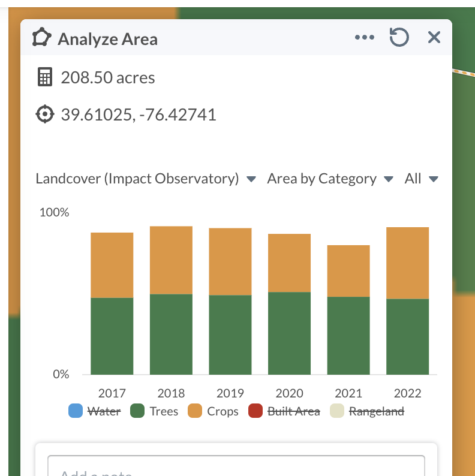Screen dimensions: 475x476
Task: Open the Area by Category dropdown
Action: point(330,179)
